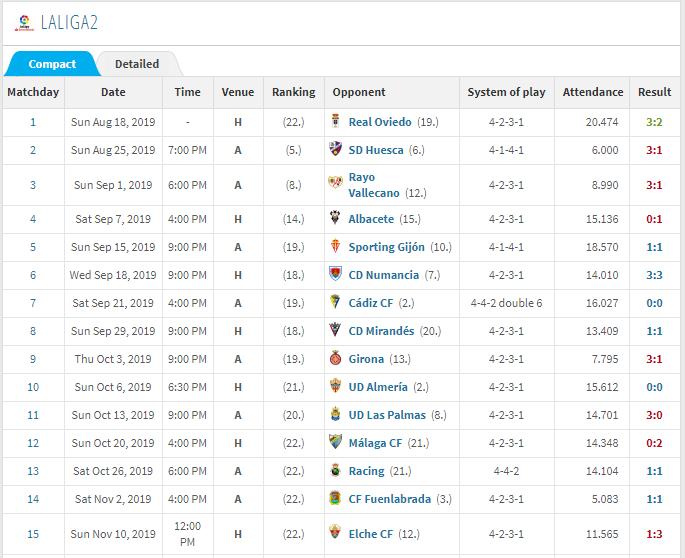
Task: Open the Sporting Gijón team link
Action: [x=386, y=247]
